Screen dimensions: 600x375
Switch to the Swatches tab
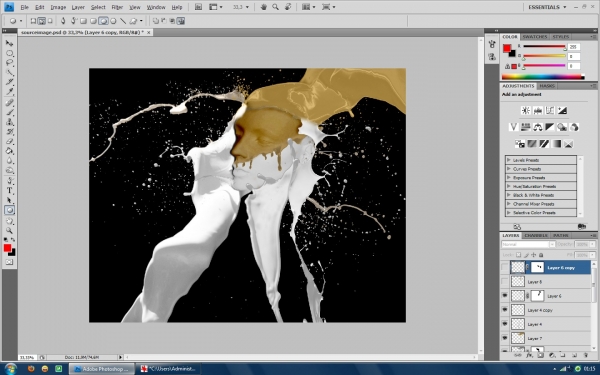click(x=535, y=37)
